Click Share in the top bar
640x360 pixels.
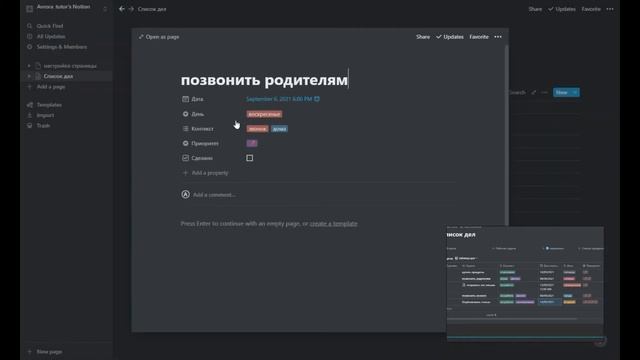coord(535,9)
